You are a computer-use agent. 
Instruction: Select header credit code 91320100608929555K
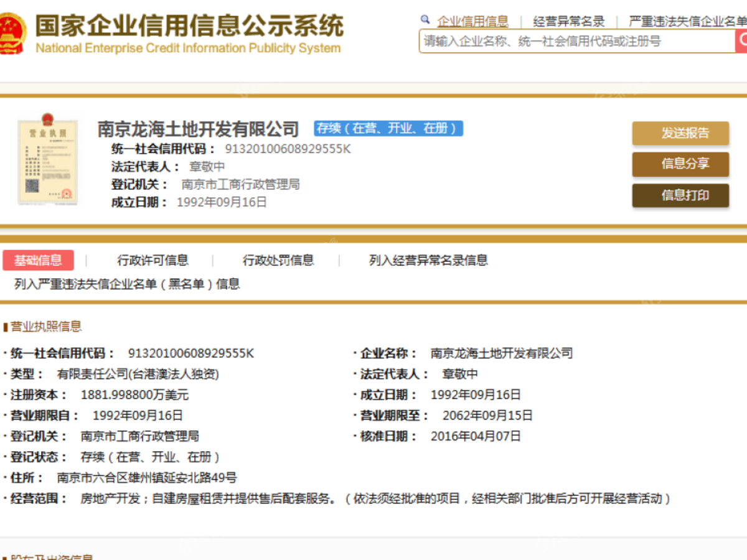[x=288, y=149]
